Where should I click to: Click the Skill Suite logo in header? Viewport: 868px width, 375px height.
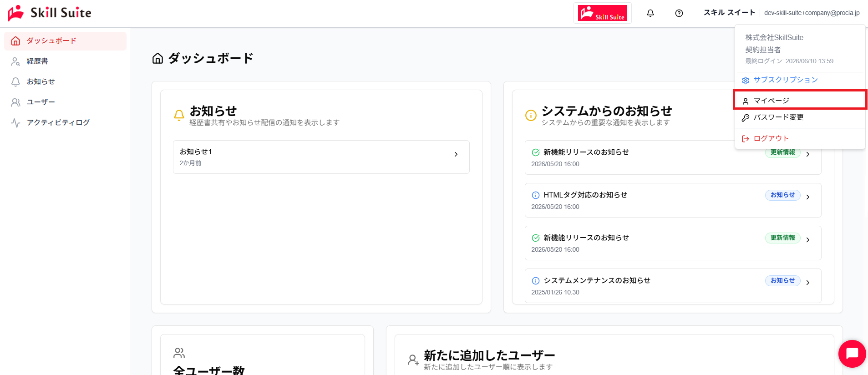point(50,13)
